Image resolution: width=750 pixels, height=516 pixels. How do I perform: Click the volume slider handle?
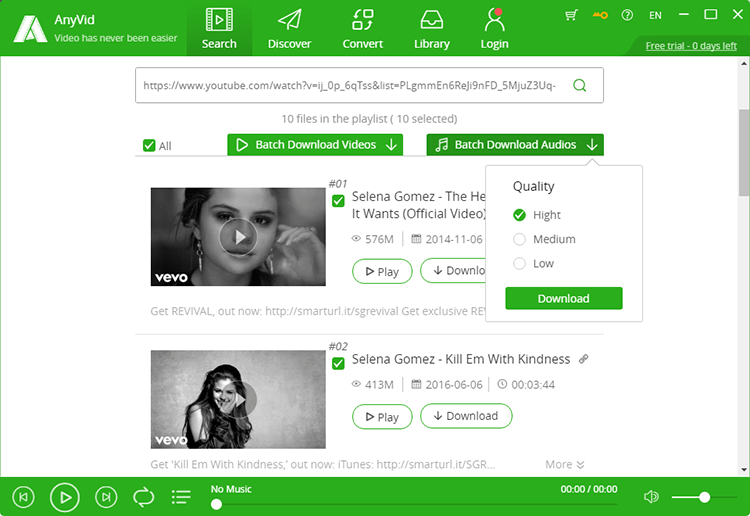coord(704,497)
